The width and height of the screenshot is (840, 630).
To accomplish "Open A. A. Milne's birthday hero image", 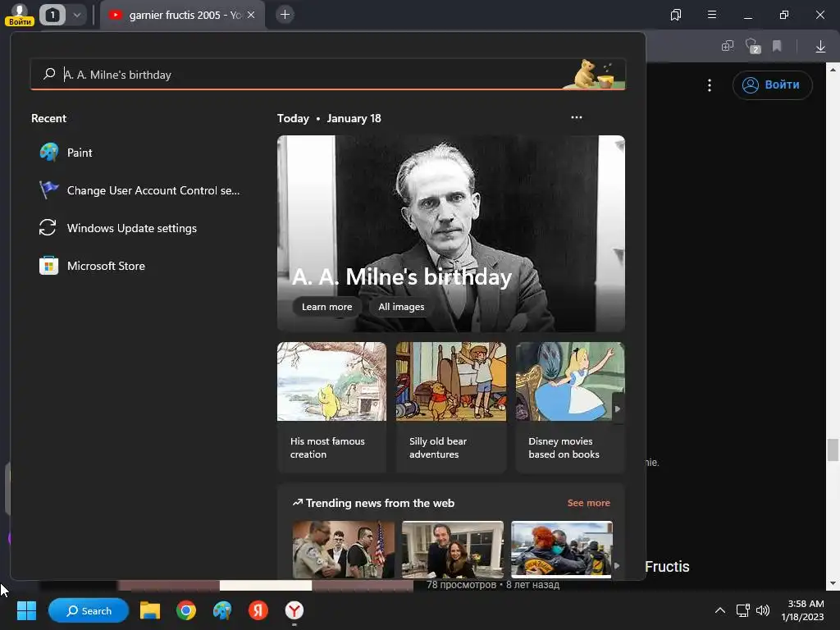I will click(x=451, y=234).
